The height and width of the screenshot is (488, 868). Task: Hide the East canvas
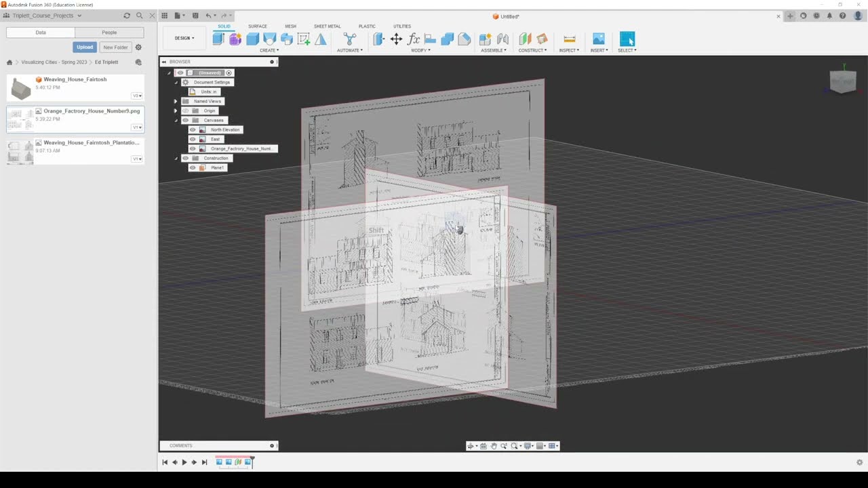tap(193, 139)
